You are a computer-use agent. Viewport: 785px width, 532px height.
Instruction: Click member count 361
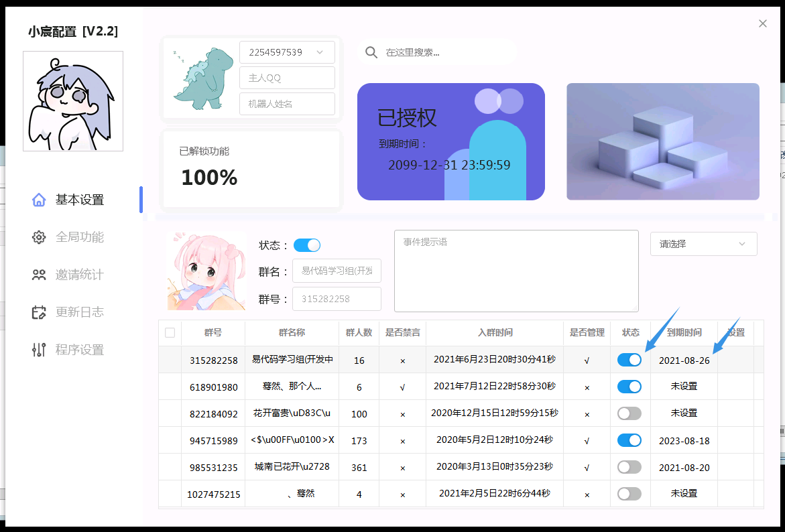click(x=359, y=468)
